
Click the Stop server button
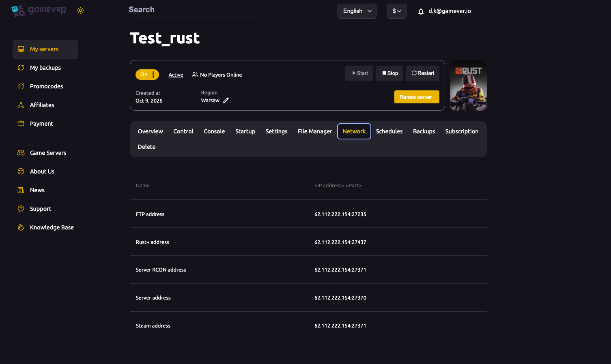click(389, 73)
